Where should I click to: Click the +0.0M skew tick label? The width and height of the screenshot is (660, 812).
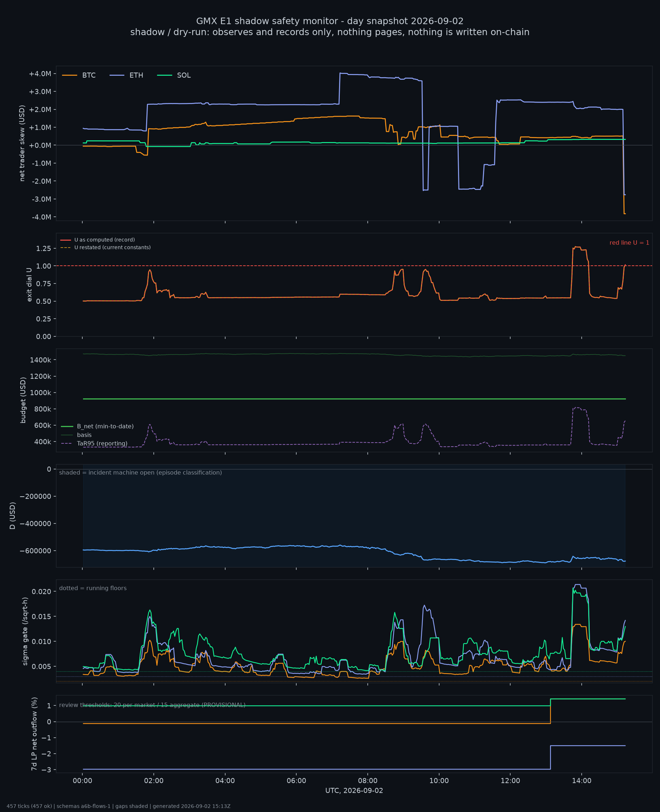point(40,145)
